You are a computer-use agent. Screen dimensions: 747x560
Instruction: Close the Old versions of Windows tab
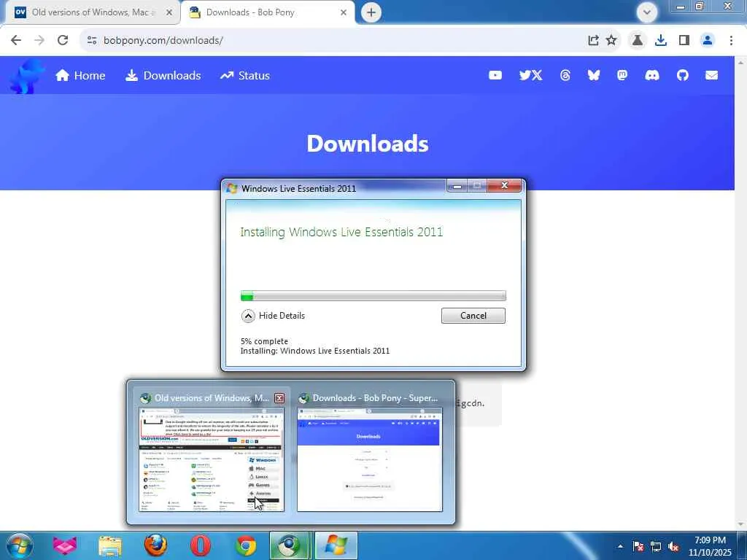[x=169, y=12]
